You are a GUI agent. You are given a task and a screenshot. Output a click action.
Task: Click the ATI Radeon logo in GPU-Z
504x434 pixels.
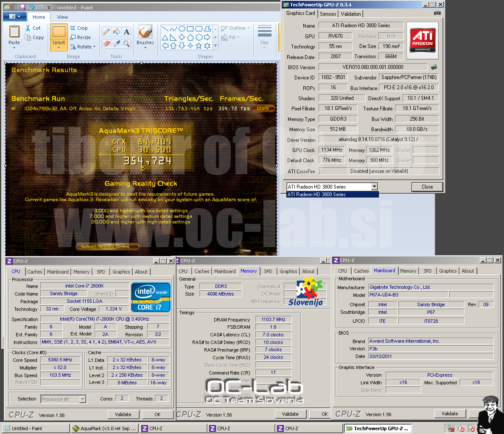point(423,40)
